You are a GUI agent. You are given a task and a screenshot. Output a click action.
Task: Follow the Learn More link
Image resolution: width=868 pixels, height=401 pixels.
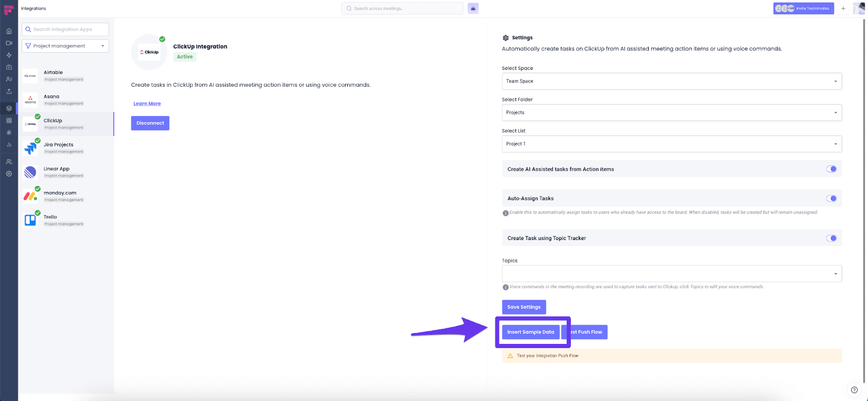click(x=147, y=104)
